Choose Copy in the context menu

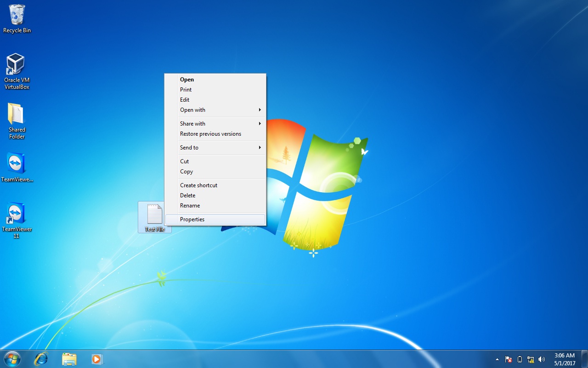click(x=215, y=172)
